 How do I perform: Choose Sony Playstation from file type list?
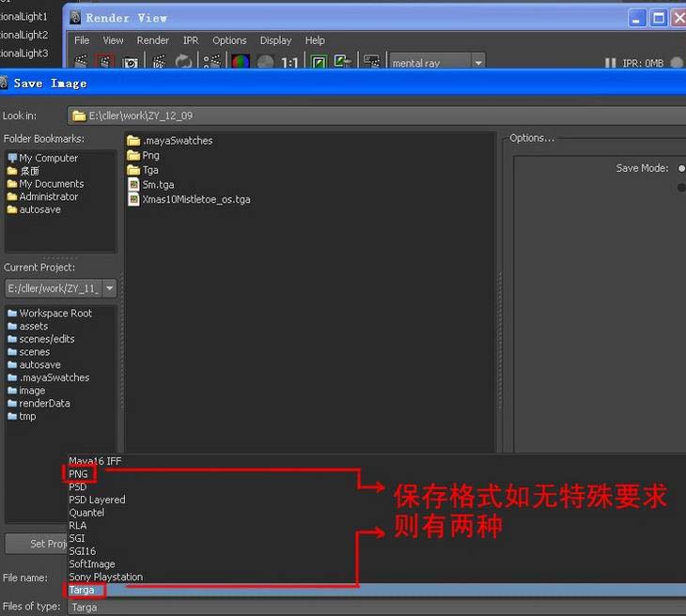tap(106, 577)
